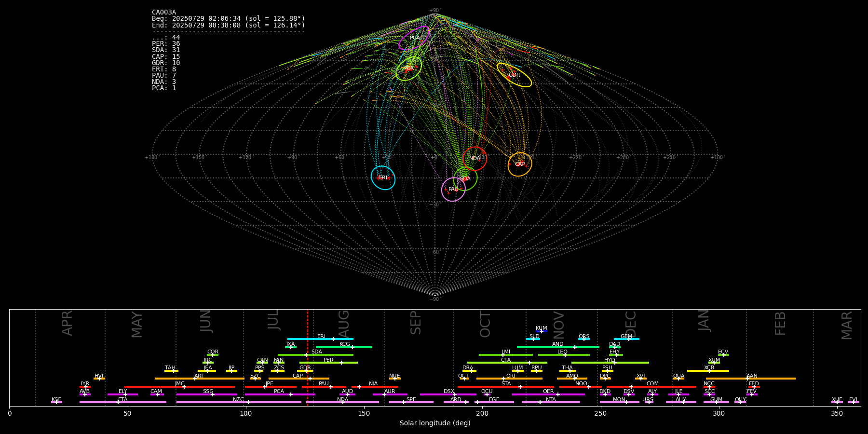The width and height of the screenshot is (868, 434).
Task: Click the cyan ERI activity bar in timeline
Action: click(x=320, y=339)
